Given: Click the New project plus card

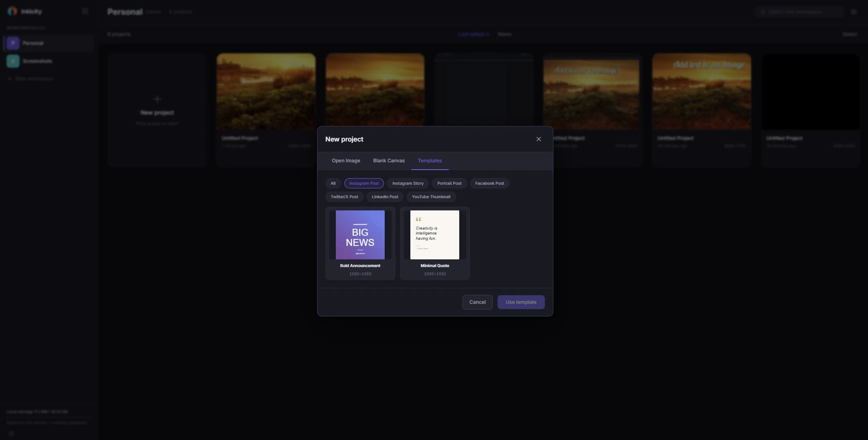Looking at the screenshot, I should [157, 110].
